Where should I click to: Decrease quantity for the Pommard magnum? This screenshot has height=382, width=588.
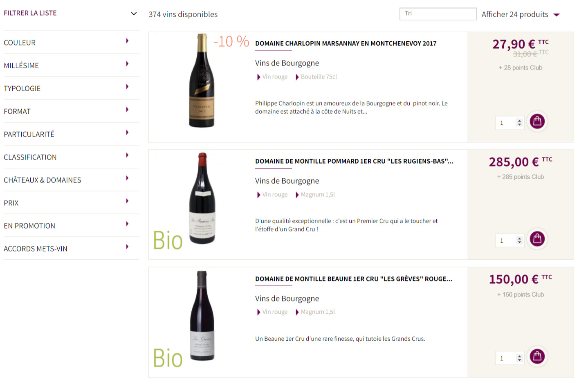pos(519,243)
